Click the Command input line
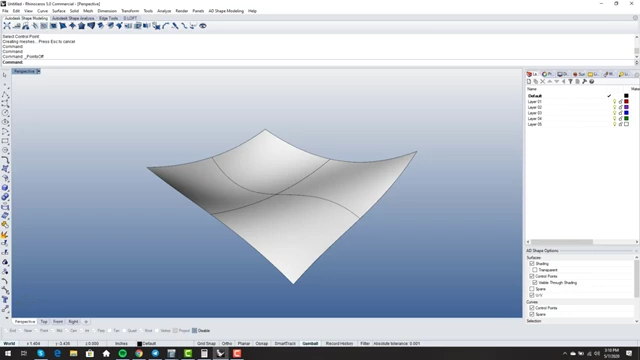The height and width of the screenshot is (360, 640). 318,62
